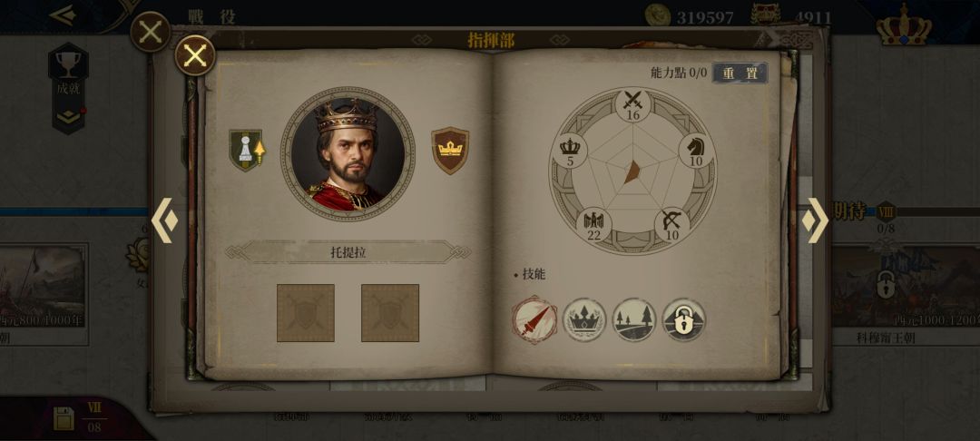The height and width of the screenshot is (441, 980).
Task: Expand the achievements chevron under 成就
Action: coord(68,117)
